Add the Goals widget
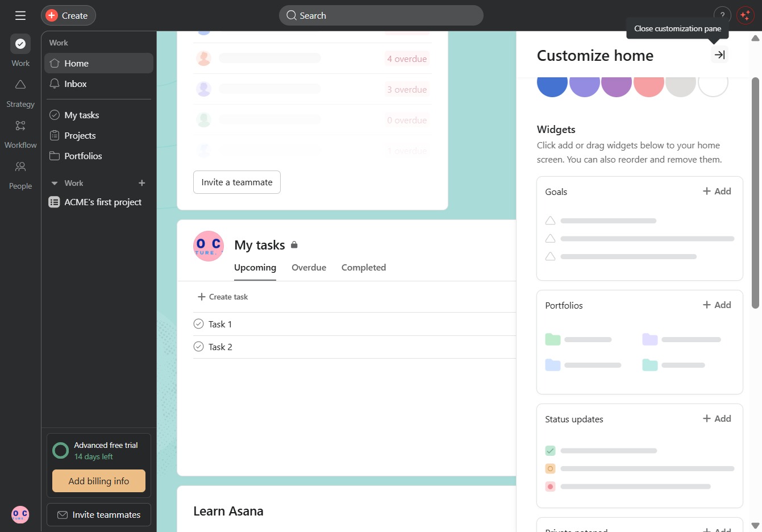Viewport: 762px width, 532px height. [x=717, y=191]
